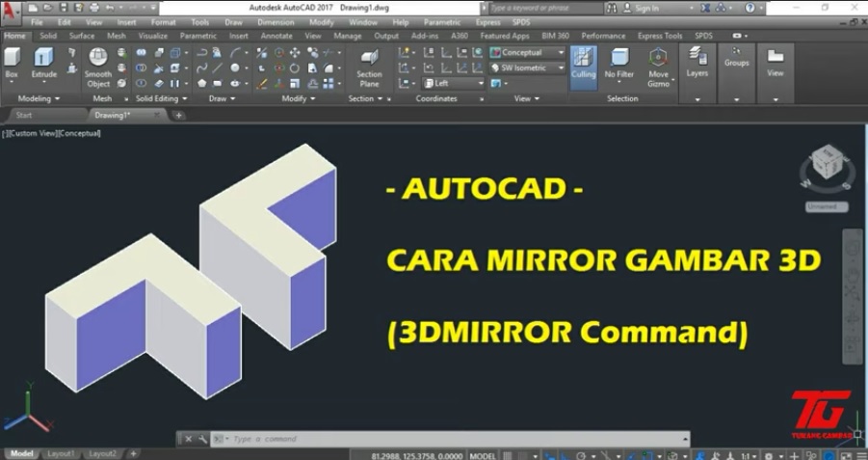Select the Move tool in Modify
The width and height of the screenshot is (868, 460).
click(x=295, y=53)
